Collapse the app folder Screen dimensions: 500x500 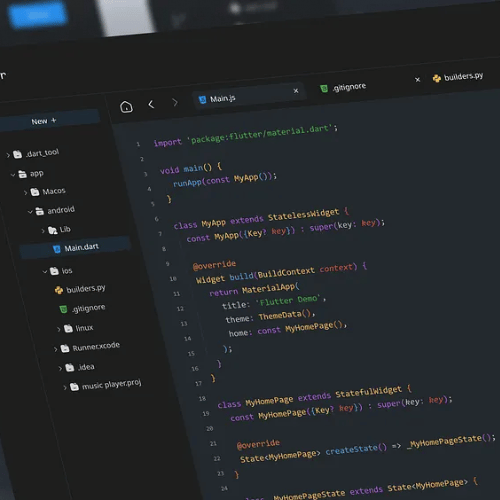13,175
